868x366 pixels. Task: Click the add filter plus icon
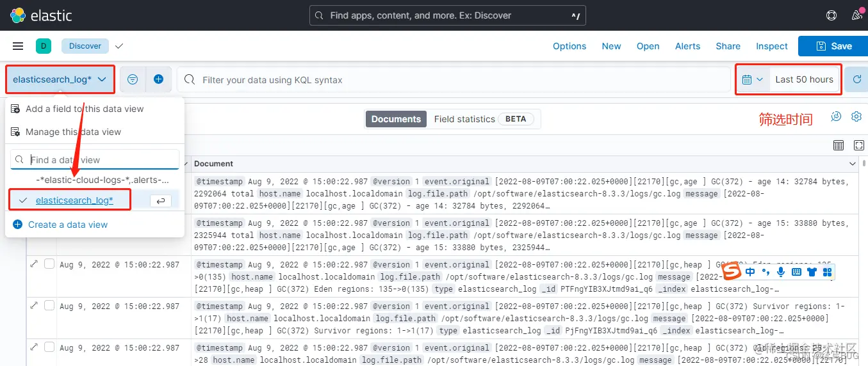(x=158, y=79)
